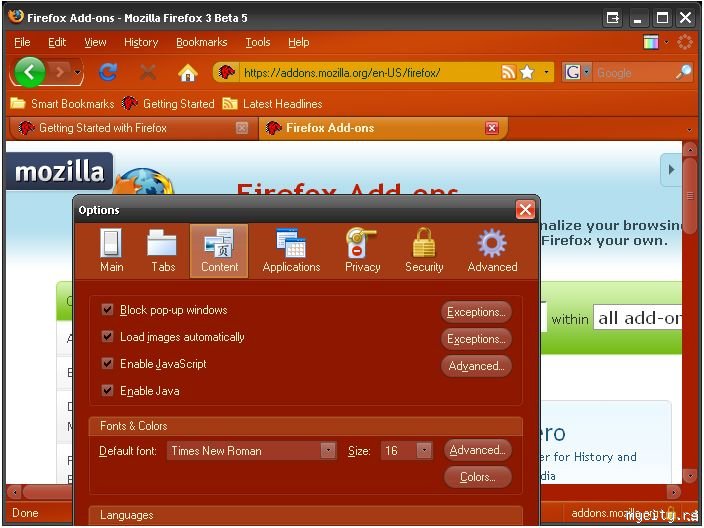Select the Advanced options pane
Viewport: 704px width, 528px height.
492,251
